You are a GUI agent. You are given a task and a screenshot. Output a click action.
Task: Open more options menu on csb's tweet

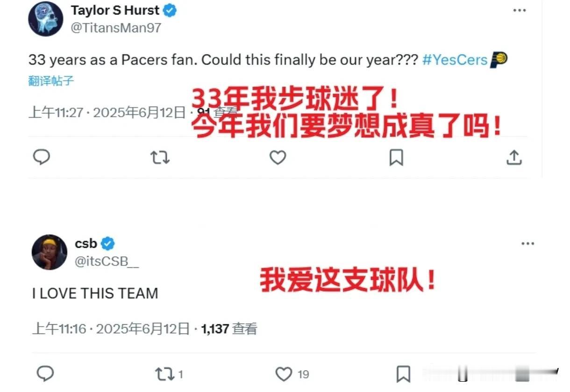(527, 243)
